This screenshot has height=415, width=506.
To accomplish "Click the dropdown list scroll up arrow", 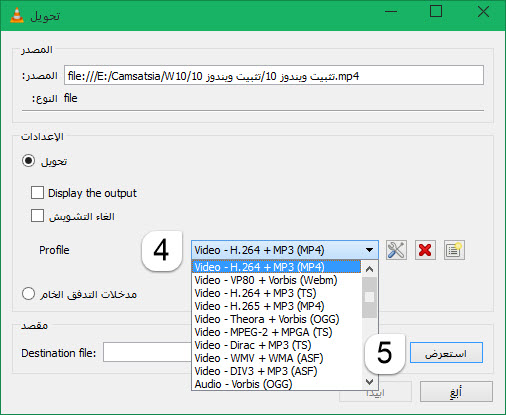I will tap(369, 269).
